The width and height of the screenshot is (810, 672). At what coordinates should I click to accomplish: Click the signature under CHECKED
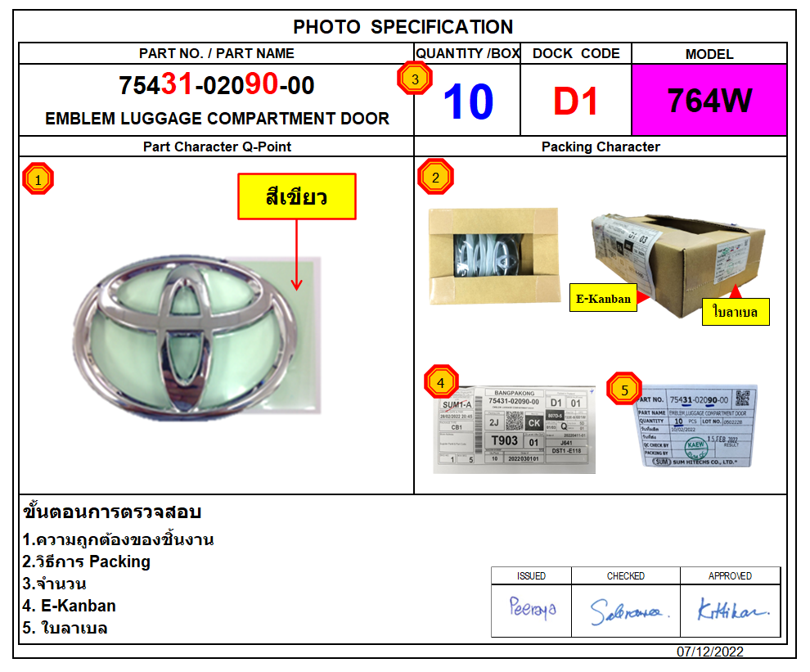(x=629, y=612)
